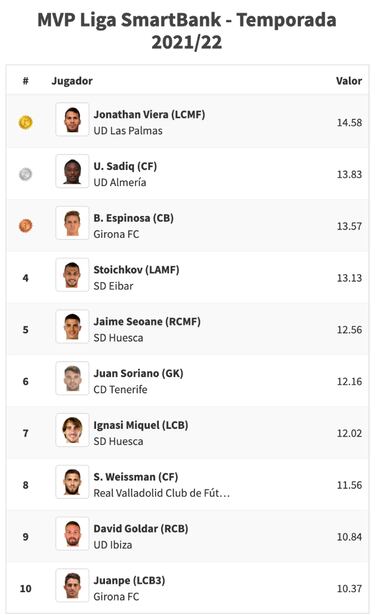Open U. Sadiq's player photo

point(72,171)
